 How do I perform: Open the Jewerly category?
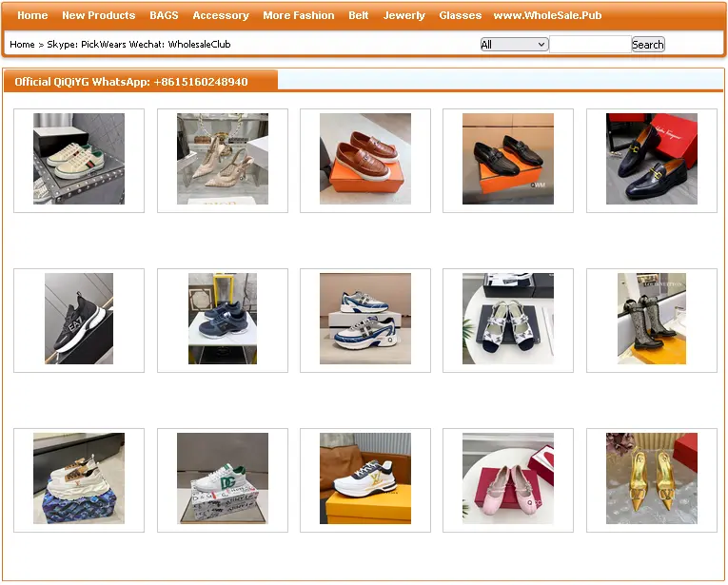pos(403,15)
